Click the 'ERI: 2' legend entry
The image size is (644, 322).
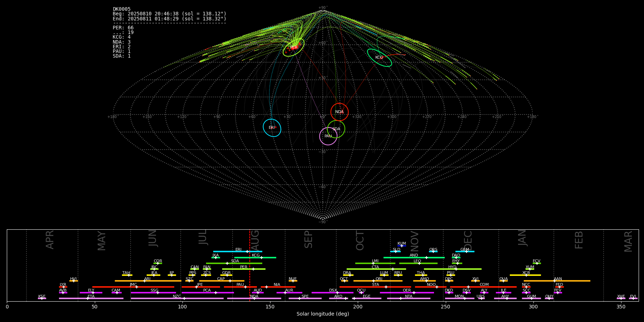tap(122, 47)
